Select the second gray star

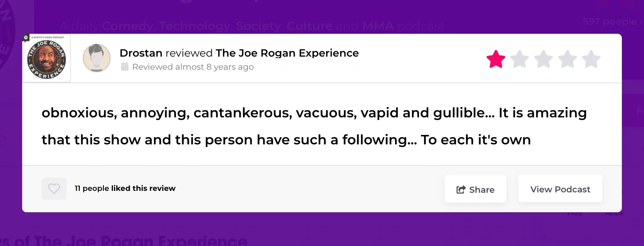pos(520,59)
